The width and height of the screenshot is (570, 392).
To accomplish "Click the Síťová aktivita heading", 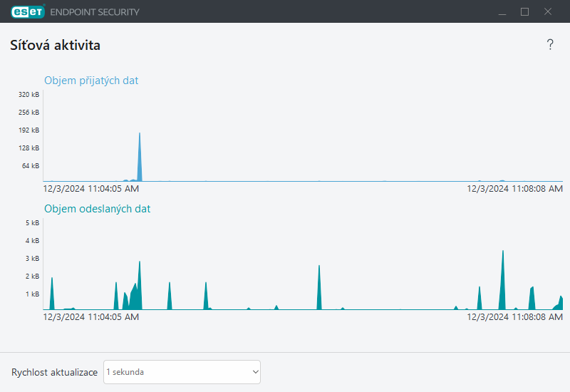I will click(x=55, y=46).
